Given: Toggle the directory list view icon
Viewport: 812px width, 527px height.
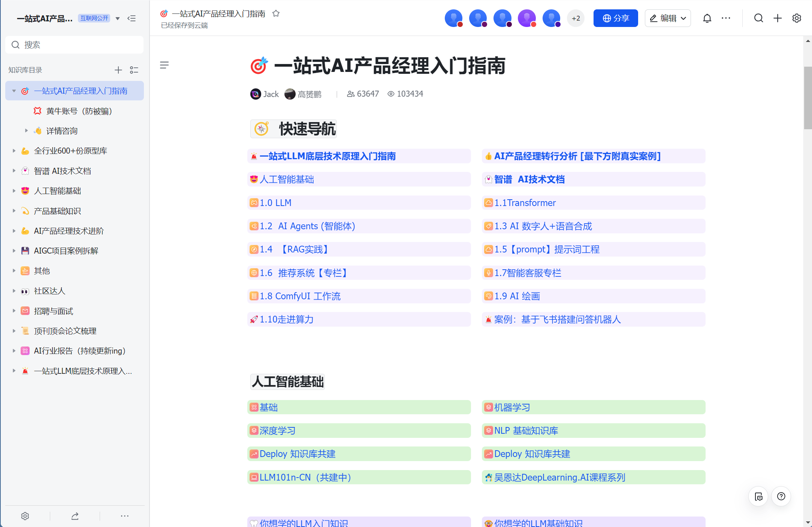Looking at the screenshot, I should click(134, 70).
